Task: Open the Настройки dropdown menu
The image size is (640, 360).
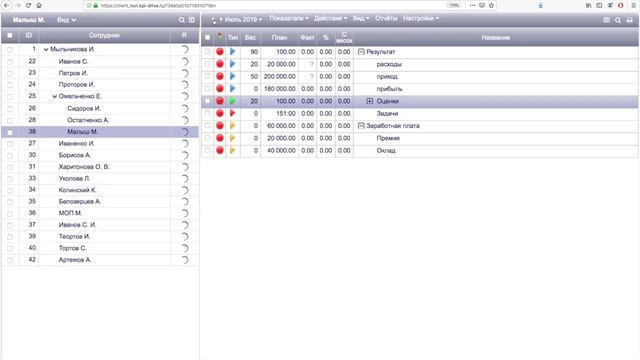Action: pos(421,18)
